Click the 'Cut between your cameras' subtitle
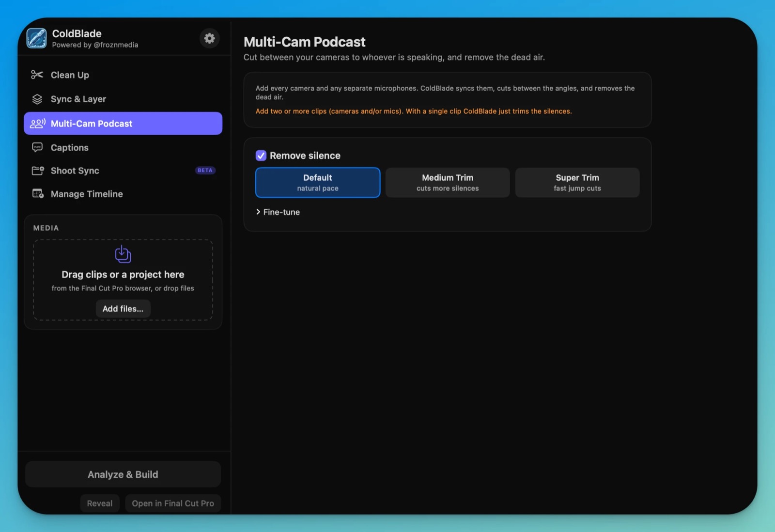The image size is (775, 532). click(394, 57)
